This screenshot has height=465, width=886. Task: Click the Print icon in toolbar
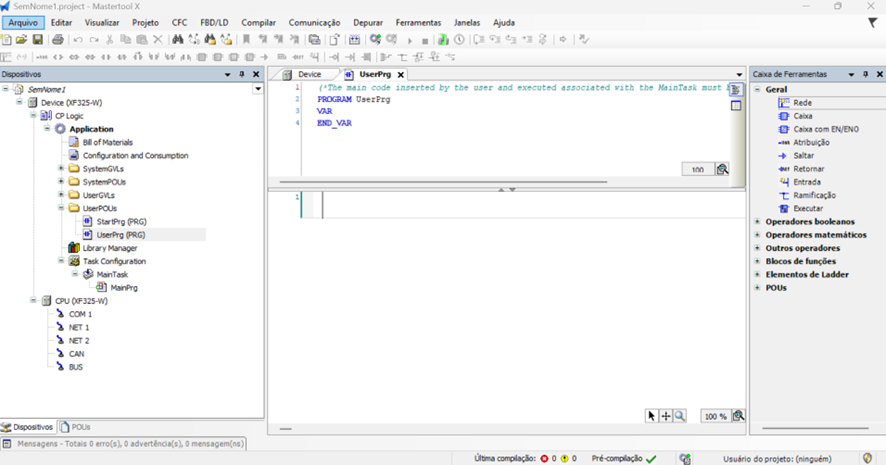(57, 40)
